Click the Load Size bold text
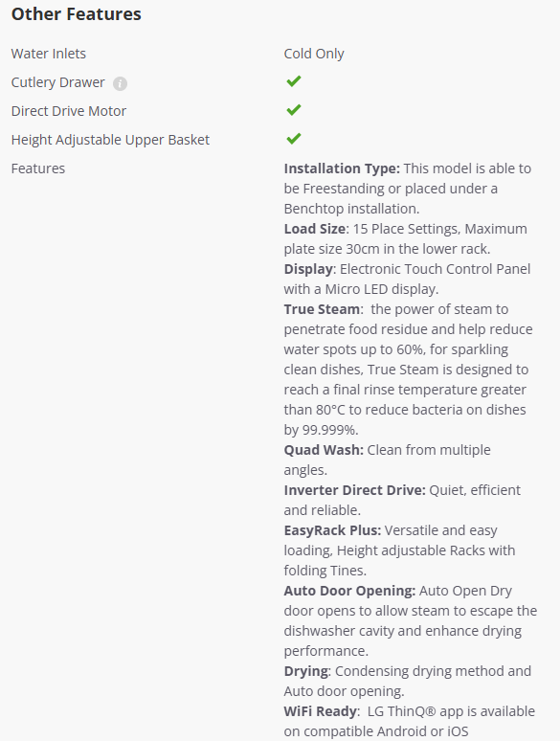The image size is (560, 741). [314, 229]
